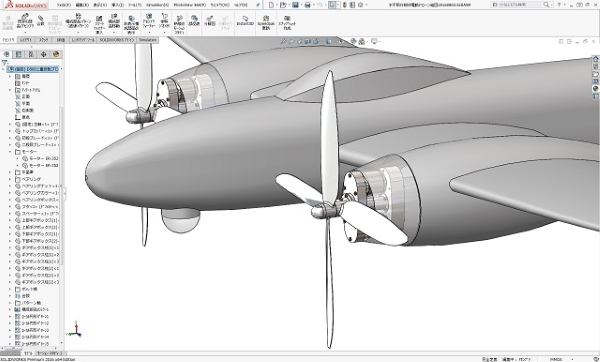Click the Exploded View toolbar icon
Image resolution: width=600 pixels, height=362 pixels.
tap(194, 21)
